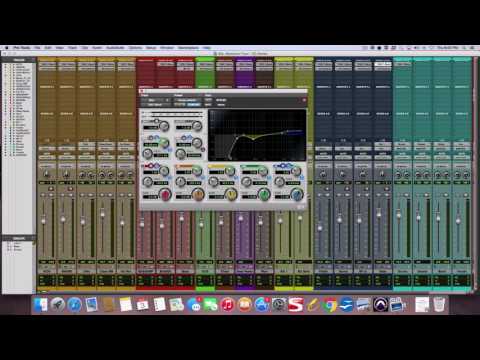Open the Window menu
480x360 pixels.
(167, 48)
